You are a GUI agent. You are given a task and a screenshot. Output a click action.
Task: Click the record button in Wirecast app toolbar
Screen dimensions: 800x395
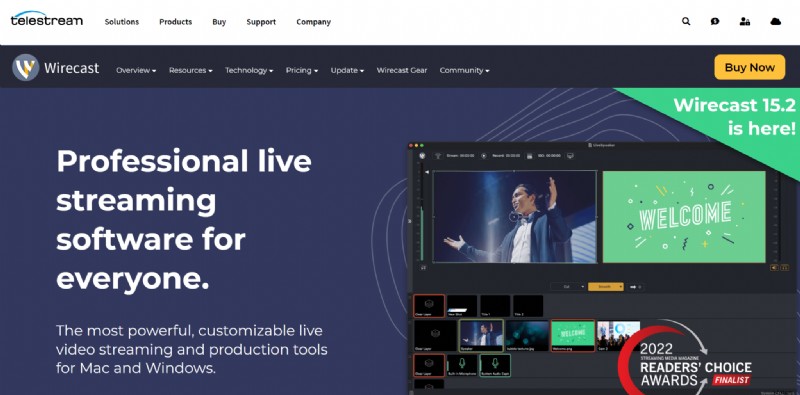coord(484,156)
